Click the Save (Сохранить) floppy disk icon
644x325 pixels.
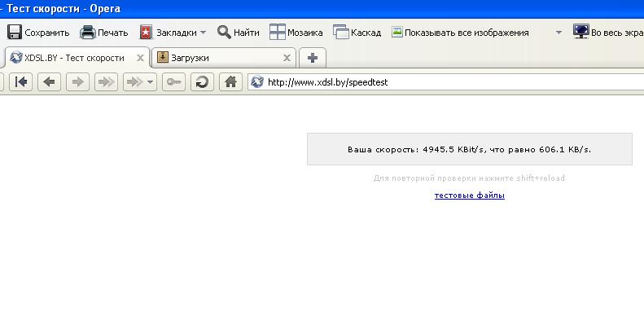pyautogui.click(x=15, y=32)
